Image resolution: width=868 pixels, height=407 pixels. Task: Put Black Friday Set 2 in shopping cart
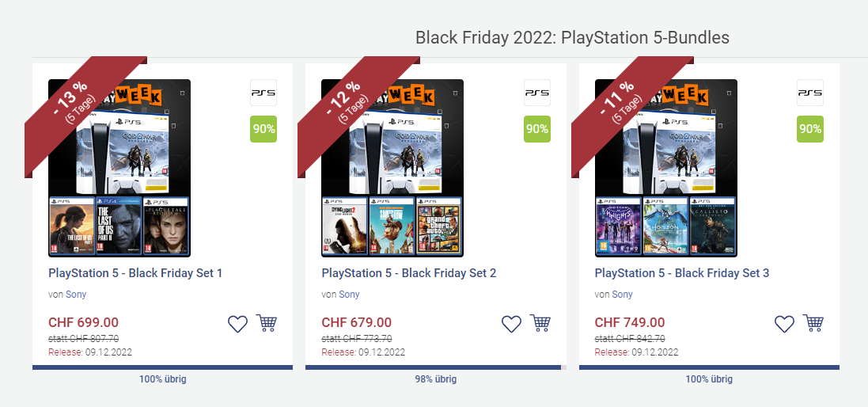point(540,323)
